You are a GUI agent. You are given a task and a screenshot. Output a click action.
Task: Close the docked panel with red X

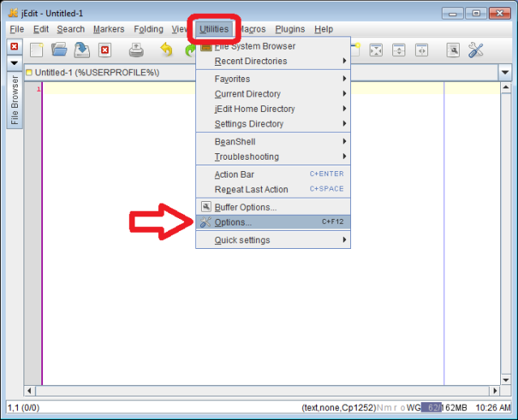15,46
